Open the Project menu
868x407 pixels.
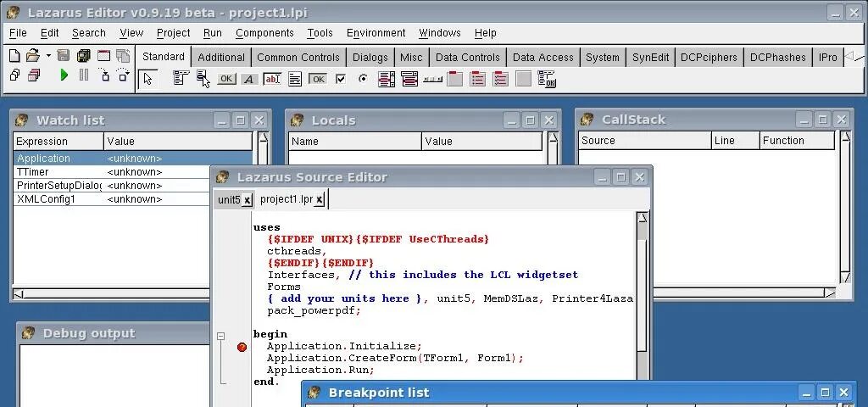pyautogui.click(x=173, y=33)
